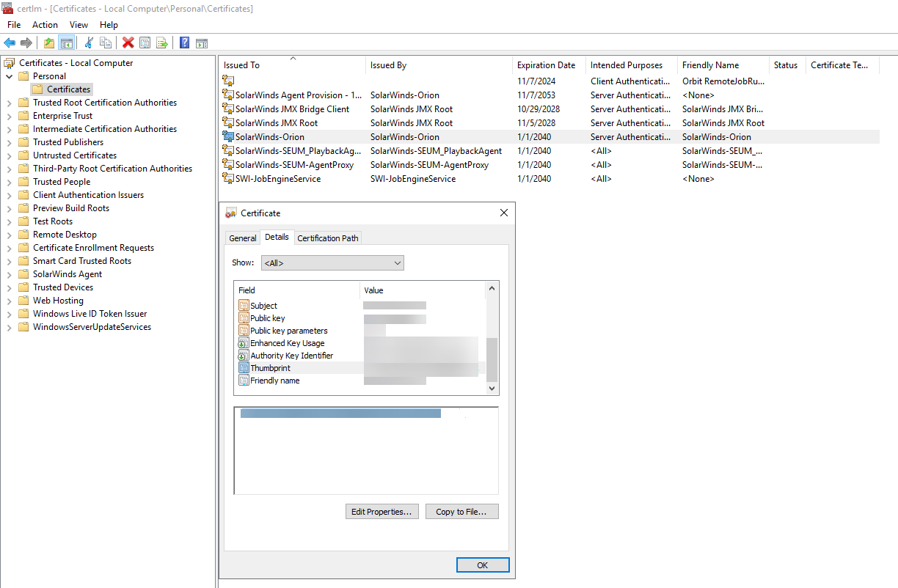Click the Cut icon in the toolbar
Image resolution: width=898 pixels, height=588 pixels.
pyautogui.click(x=88, y=42)
